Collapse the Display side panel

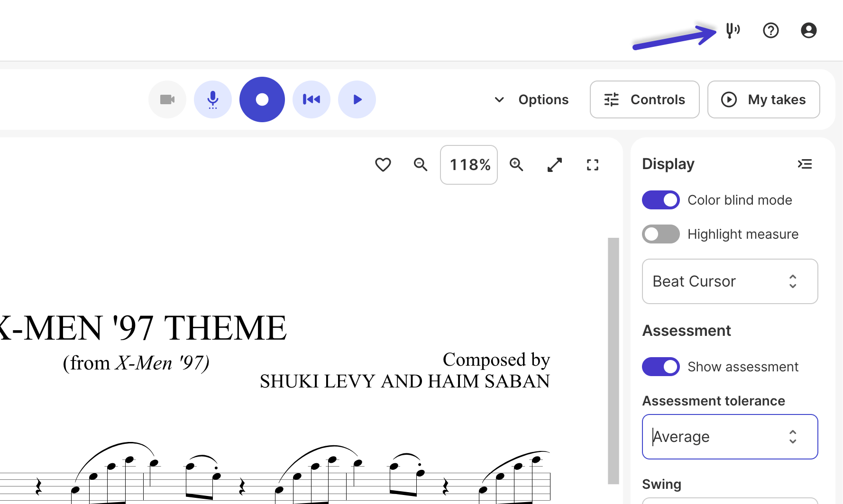805,164
